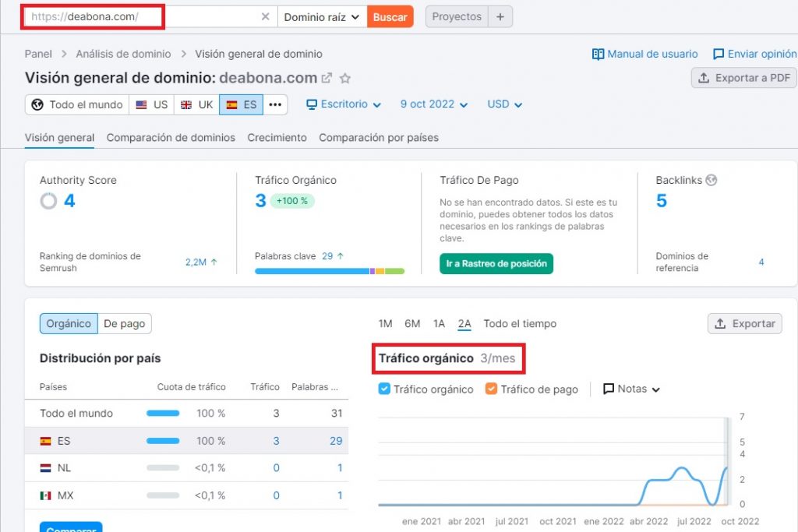
Task: Open the Dominio raíz dropdown
Action: click(x=320, y=16)
